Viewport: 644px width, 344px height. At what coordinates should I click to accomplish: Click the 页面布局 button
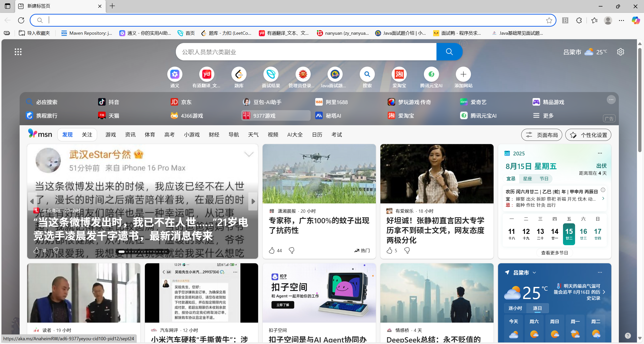point(542,135)
